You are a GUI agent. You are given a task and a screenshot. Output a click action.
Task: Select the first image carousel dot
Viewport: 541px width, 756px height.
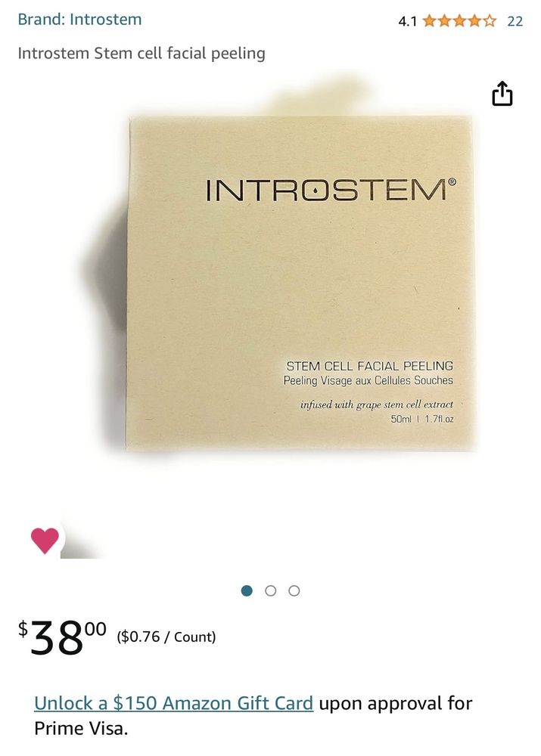(x=247, y=590)
